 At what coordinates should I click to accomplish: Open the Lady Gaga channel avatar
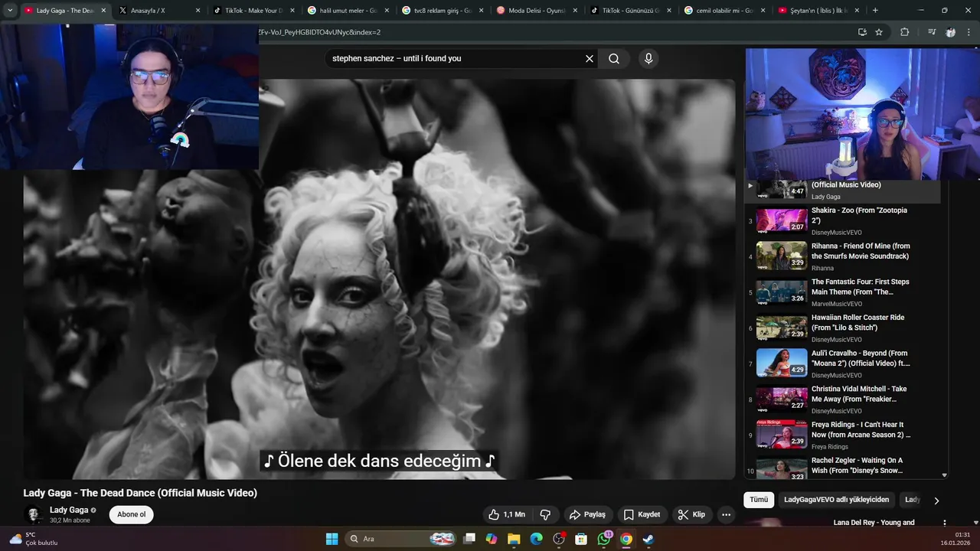point(34,514)
